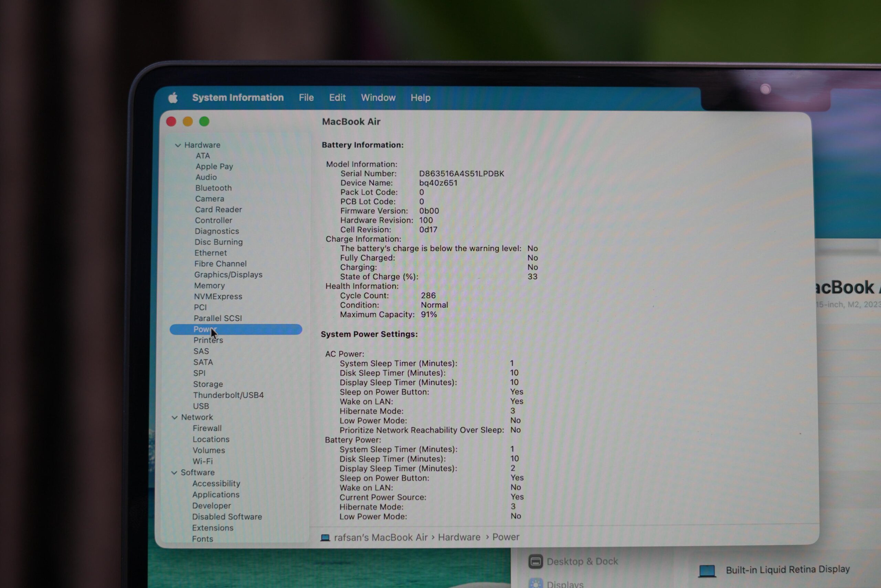Select Fonts under Software
881x588 pixels.
coord(202,539)
